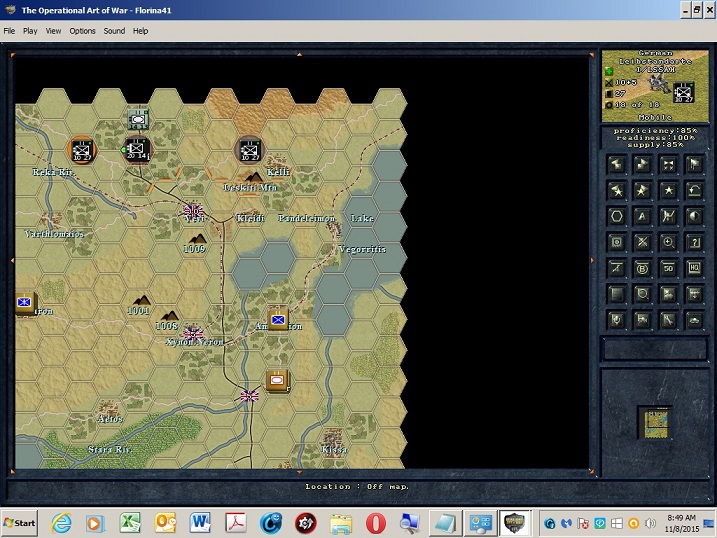Click the downward arrow with line button
The width and height of the screenshot is (717, 538).
695,294
